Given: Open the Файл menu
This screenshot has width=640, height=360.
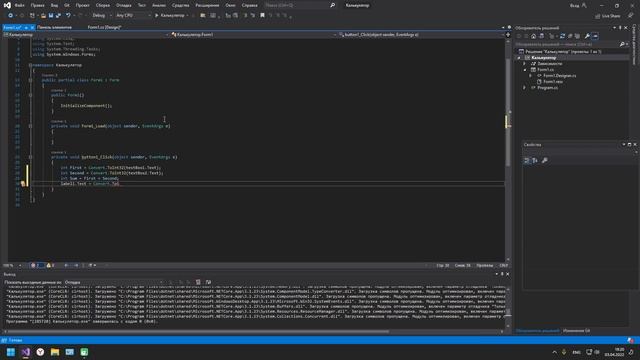Looking at the screenshot, I should click(x=19, y=5).
